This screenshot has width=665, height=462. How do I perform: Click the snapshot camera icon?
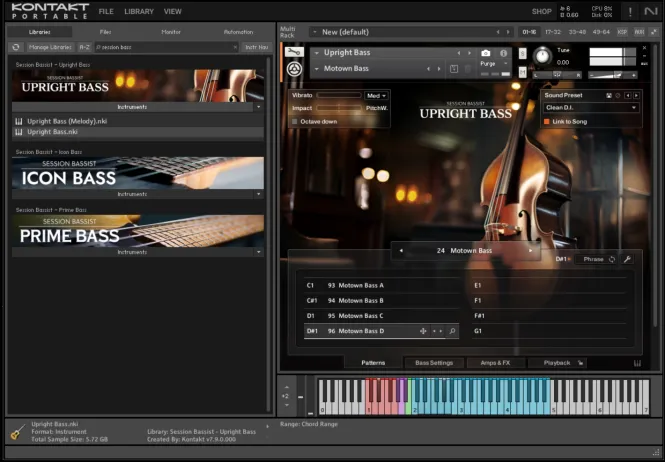pos(486,53)
